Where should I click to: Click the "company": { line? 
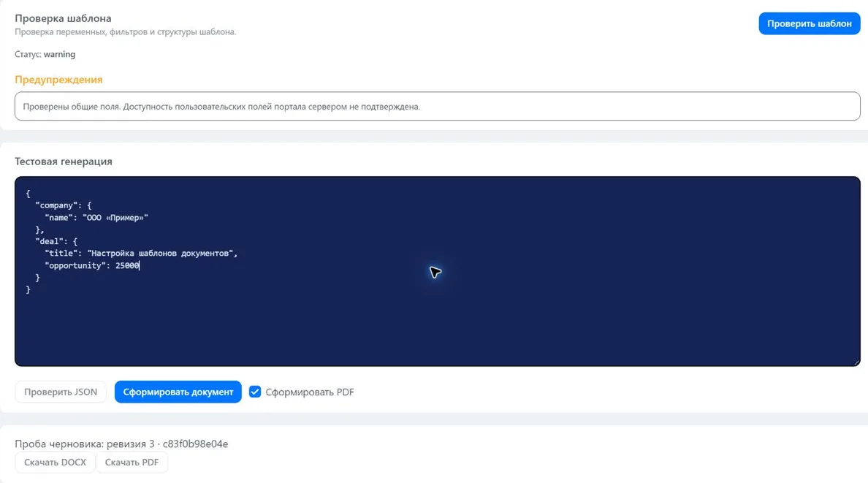63,205
